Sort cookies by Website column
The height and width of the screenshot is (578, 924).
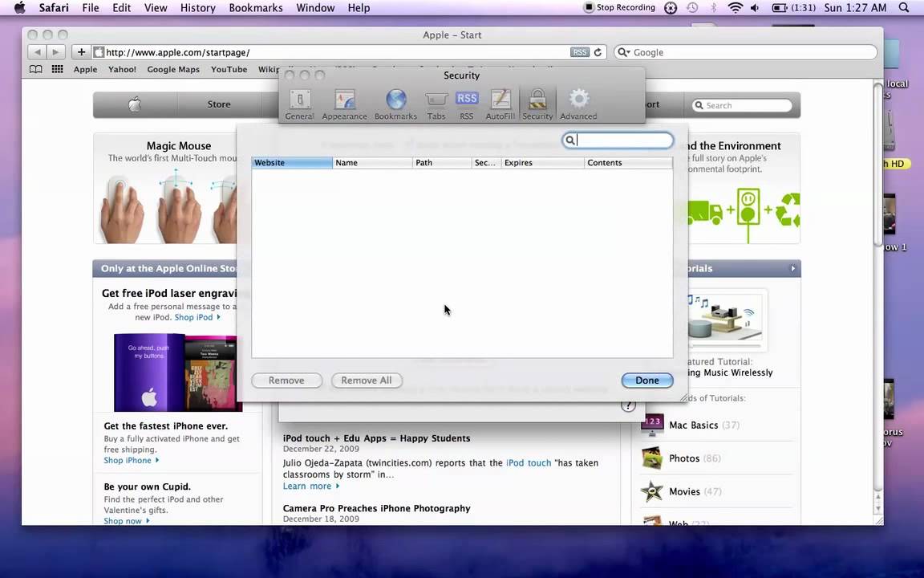(292, 163)
